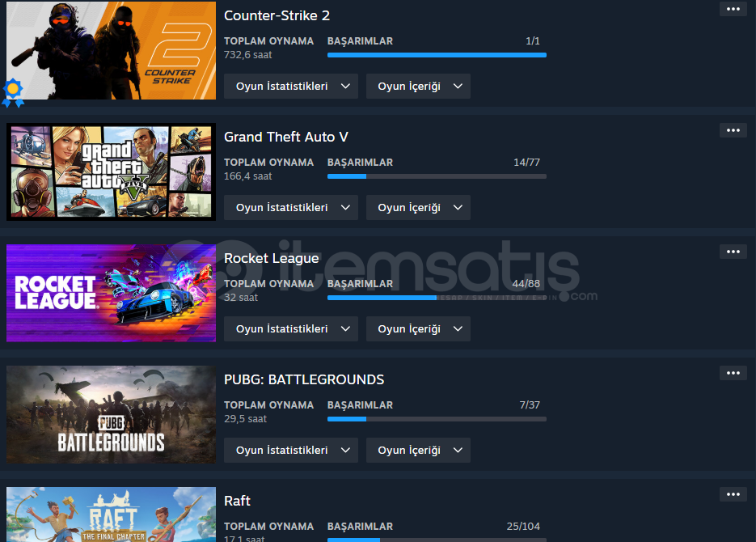Screen dimensions: 756x542
Task: Click the Raft game cover thumbnail
Action: pos(111,514)
